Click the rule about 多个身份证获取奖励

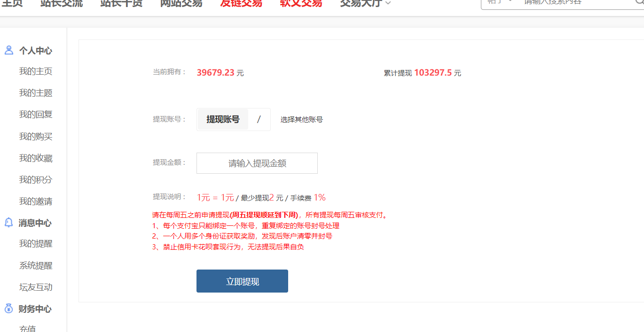tap(242, 236)
